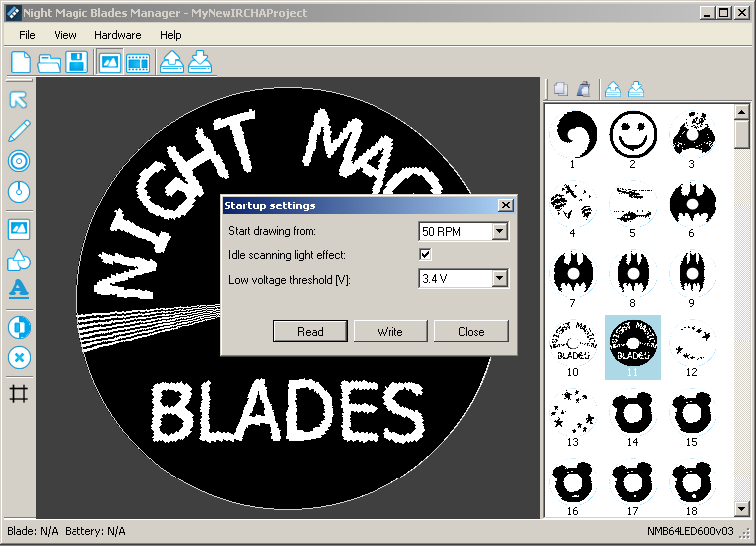Click the paste icon in thumbnail panel
The height and width of the screenshot is (546, 756).
pos(584,89)
